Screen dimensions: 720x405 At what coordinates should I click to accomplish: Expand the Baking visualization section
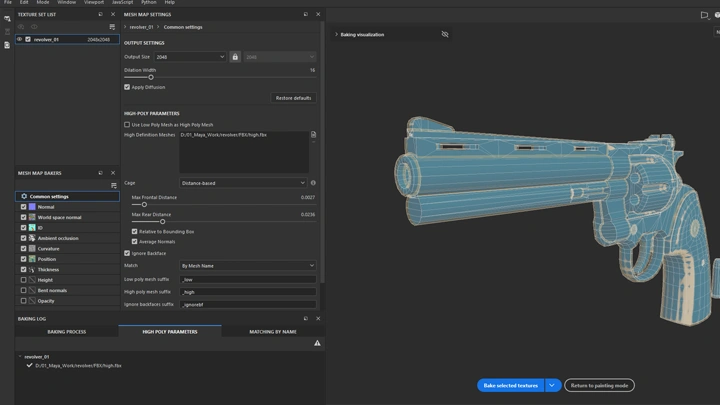click(x=336, y=34)
